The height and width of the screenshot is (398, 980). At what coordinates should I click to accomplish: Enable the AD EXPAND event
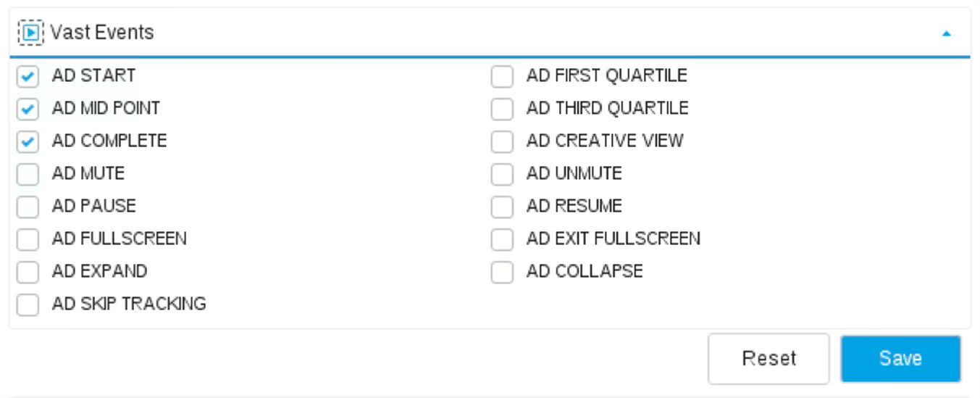[x=28, y=272]
